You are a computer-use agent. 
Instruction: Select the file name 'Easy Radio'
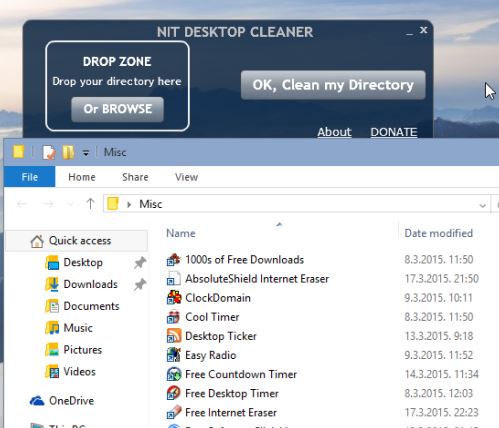tap(211, 355)
